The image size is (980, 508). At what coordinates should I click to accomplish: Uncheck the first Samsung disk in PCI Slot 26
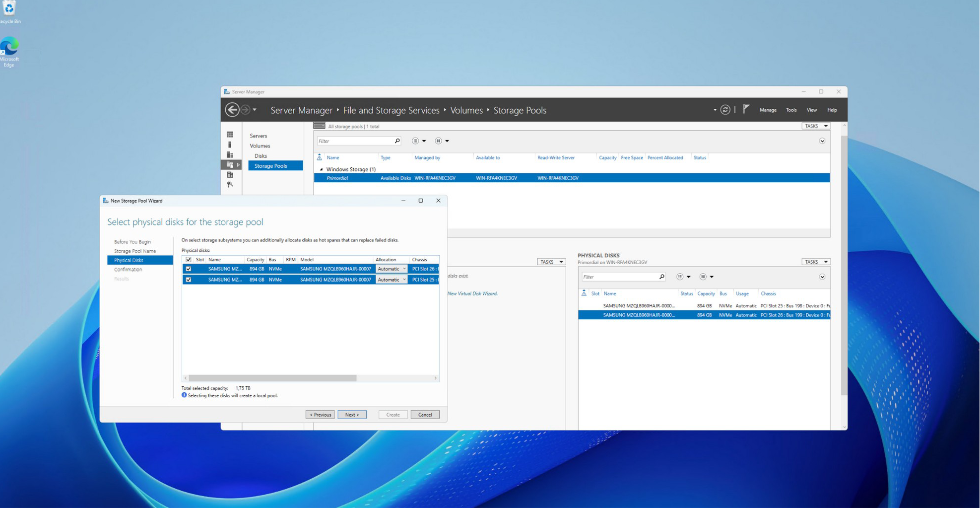[x=189, y=269]
